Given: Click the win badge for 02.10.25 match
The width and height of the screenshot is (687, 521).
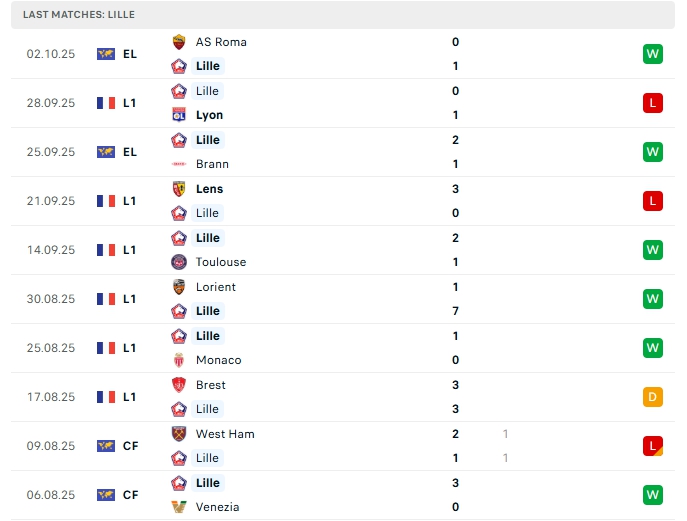Looking at the screenshot, I should click(653, 54).
